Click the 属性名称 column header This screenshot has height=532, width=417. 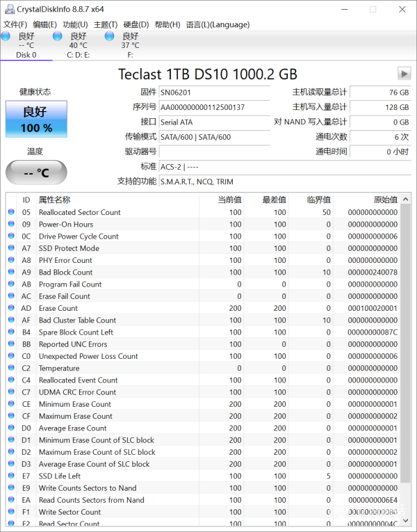[117, 200]
